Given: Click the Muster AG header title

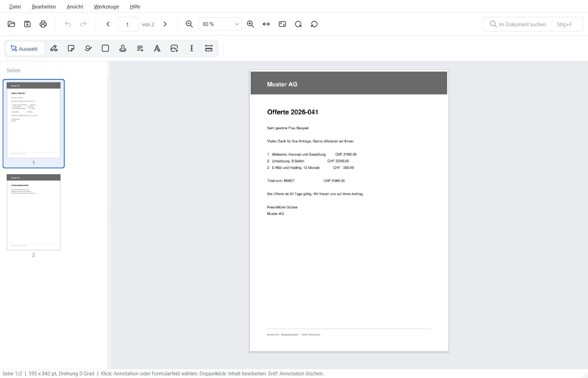Looking at the screenshot, I should coord(282,84).
